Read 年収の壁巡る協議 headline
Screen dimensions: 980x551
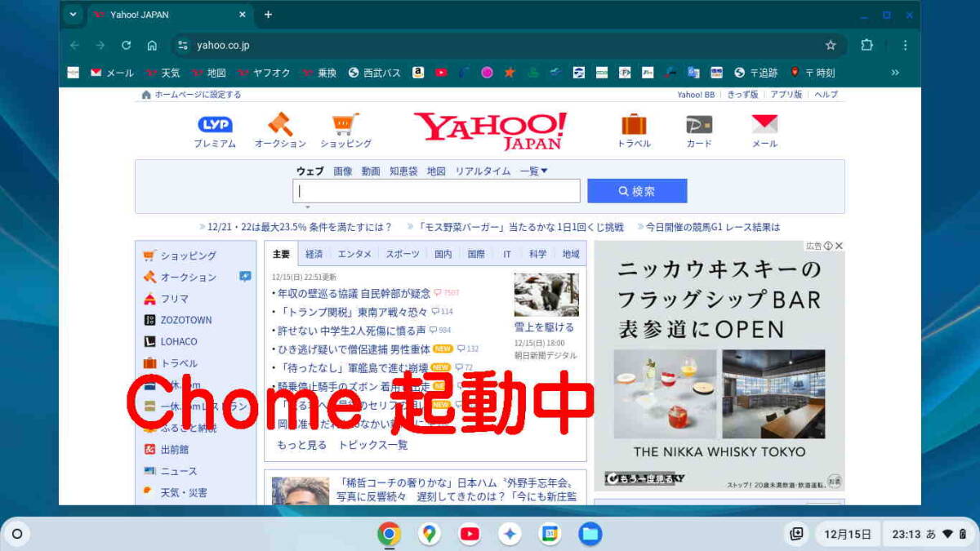354,293
